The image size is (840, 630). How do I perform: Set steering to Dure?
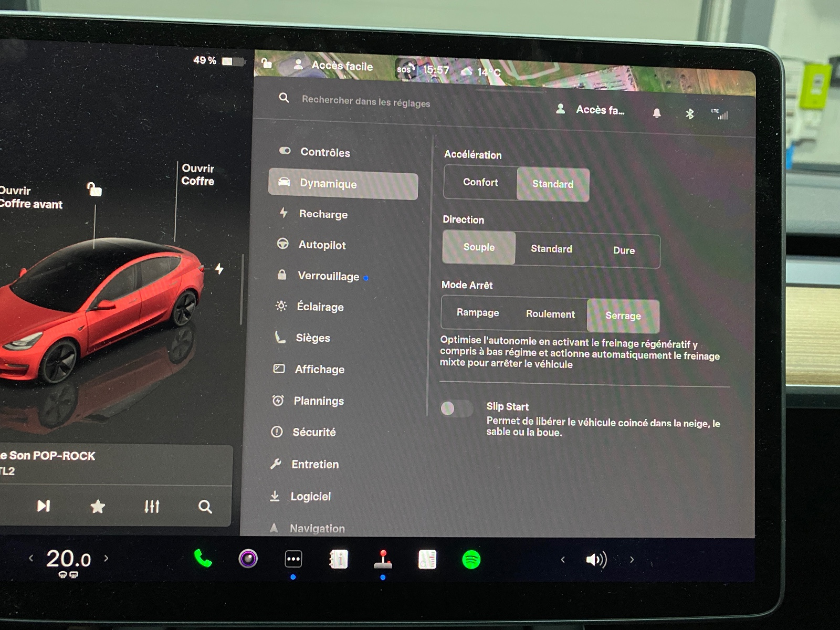click(624, 250)
